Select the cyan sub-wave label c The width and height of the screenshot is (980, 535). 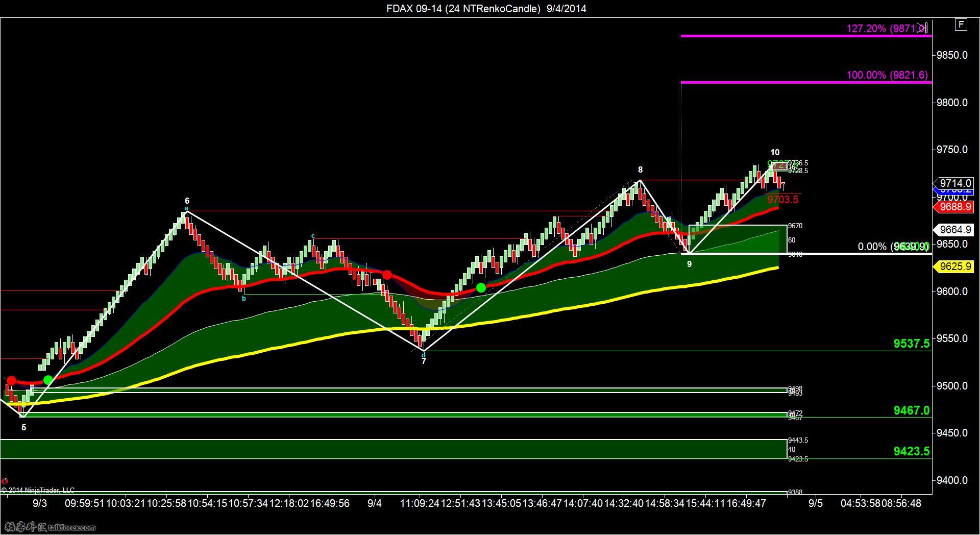[x=313, y=236]
